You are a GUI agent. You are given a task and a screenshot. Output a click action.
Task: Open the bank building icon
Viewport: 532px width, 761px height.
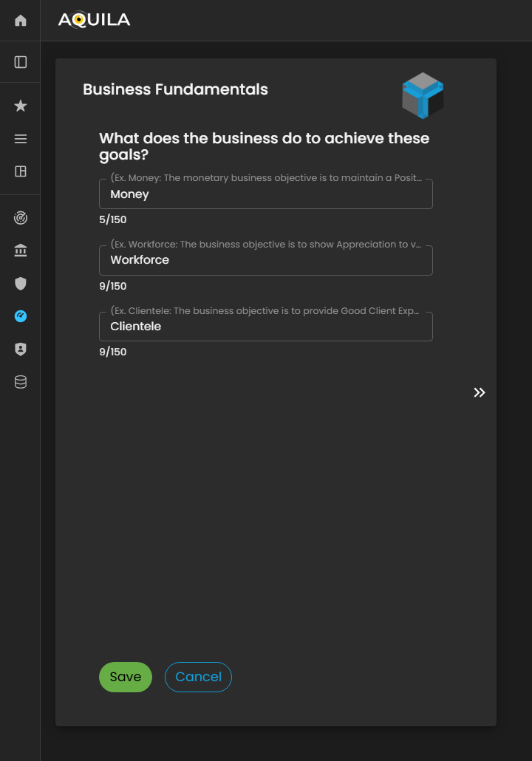click(21, 251)
